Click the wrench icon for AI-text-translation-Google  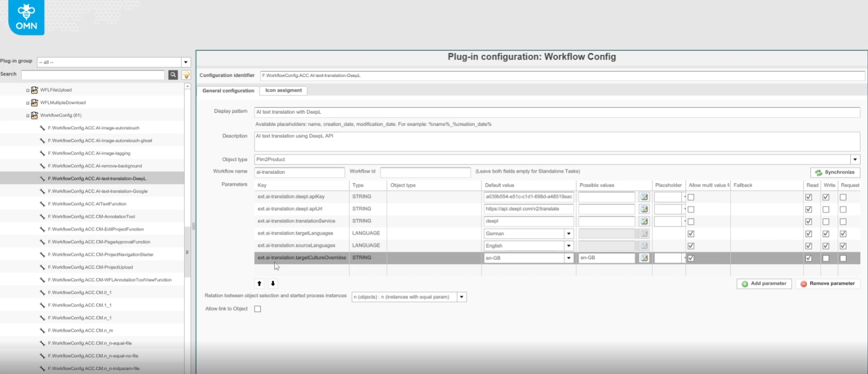(42, 191)
